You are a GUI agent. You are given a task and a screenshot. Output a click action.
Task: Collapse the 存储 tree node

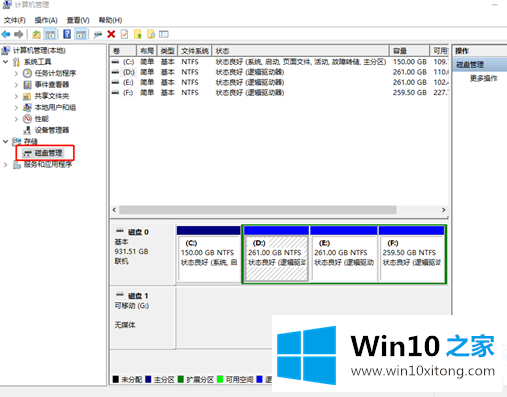click(x=5, y=141)
